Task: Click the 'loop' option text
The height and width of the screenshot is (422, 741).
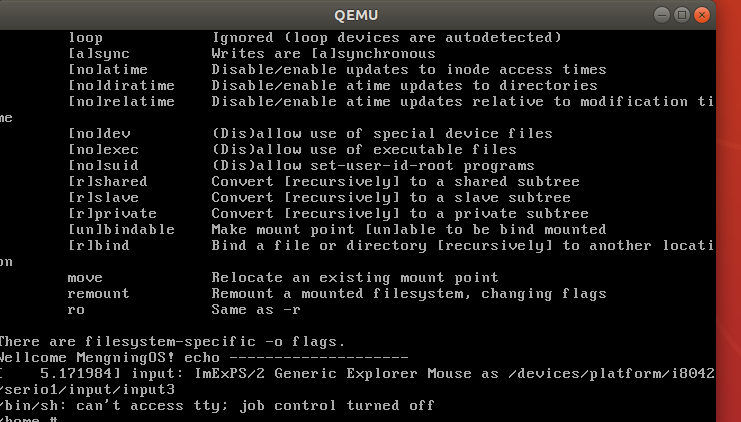Action: (x=86, y=37)
